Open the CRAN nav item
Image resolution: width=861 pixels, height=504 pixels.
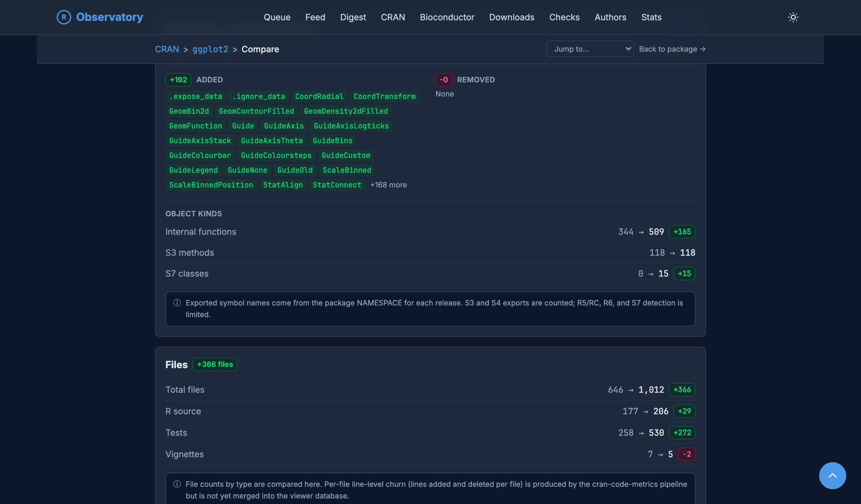(393, 17)
